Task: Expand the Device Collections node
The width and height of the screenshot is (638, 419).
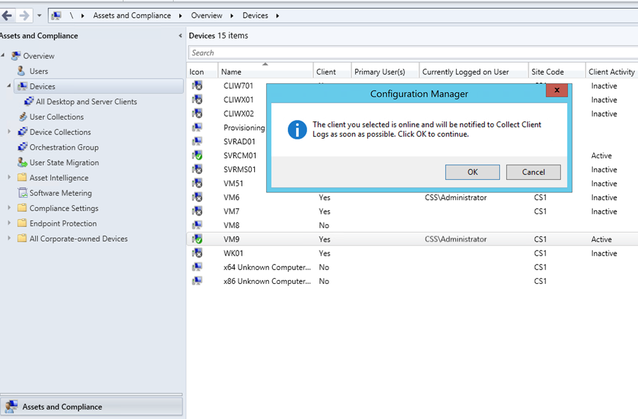Action: [9, 131]
